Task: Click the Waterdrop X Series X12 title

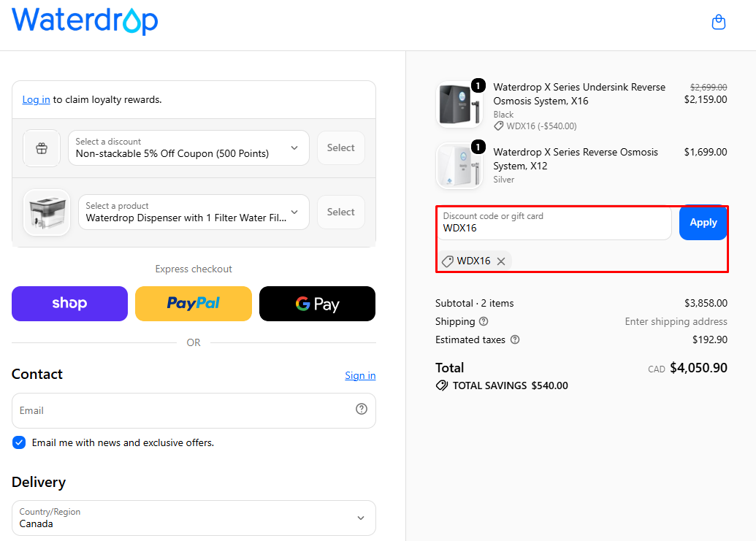Action: pyautogui.click(x=575, y=159)
